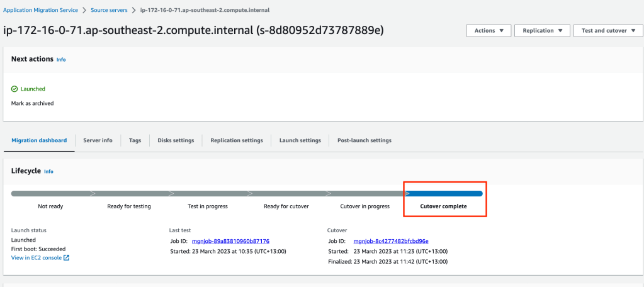The height and width of the screenshot is (287, 644).
Task: Click the Cutover complete progress segment
Action: 444,194
